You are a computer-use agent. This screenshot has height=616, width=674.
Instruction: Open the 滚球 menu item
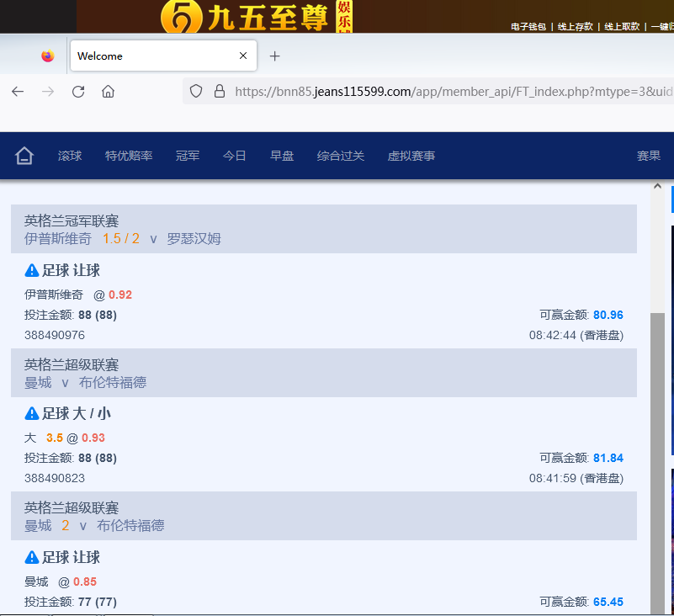pyautogui.click(x=70, y=156)
